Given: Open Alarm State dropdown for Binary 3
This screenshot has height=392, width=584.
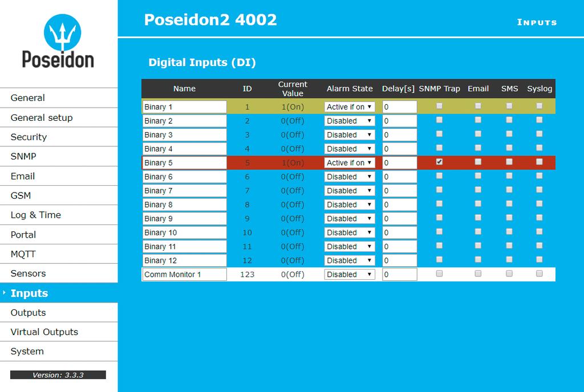Looking at the screenshot, I should coord(350,135).
